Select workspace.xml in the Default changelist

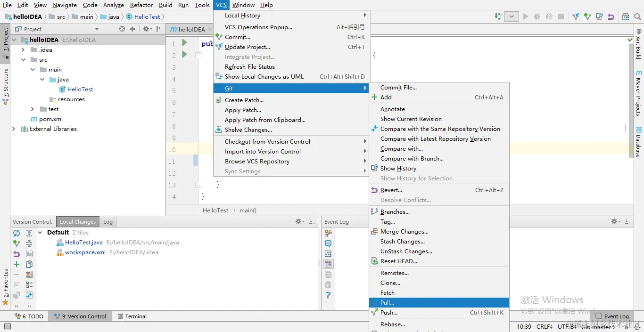tap(85, 252)
